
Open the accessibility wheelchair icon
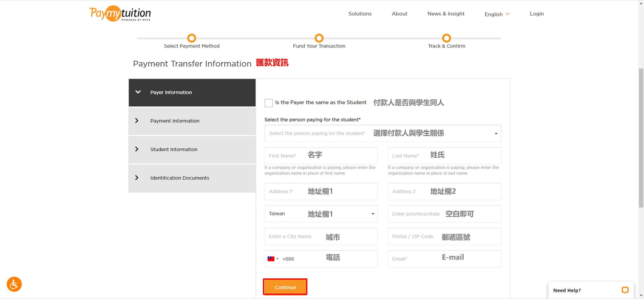(x=14, y=284)
